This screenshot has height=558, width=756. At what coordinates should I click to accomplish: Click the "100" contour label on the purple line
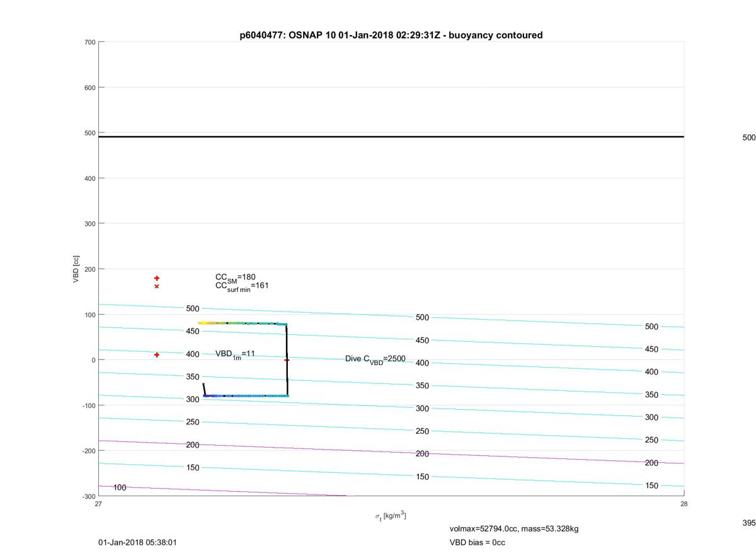tap(120, 487)
